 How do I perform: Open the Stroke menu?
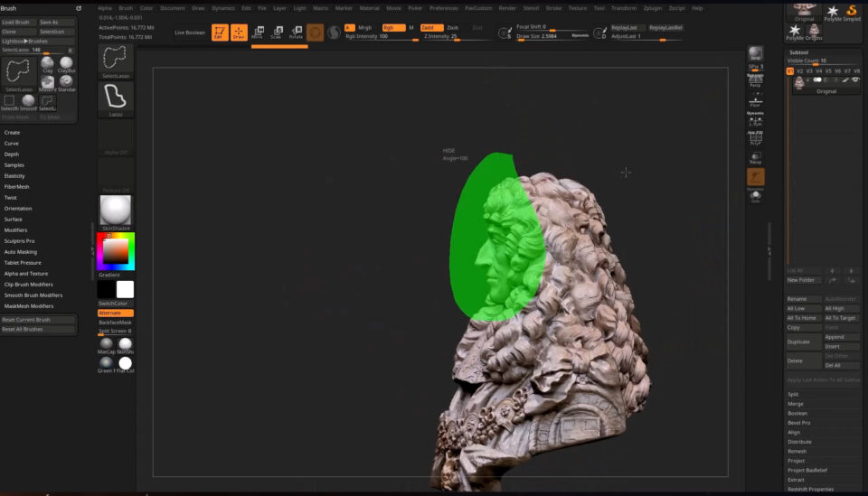(x=553, y=7)
